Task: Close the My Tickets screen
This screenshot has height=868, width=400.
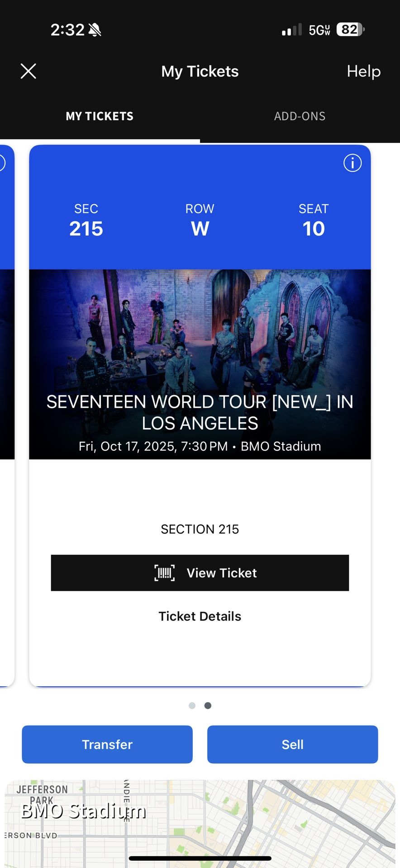Action: point(28,71)
